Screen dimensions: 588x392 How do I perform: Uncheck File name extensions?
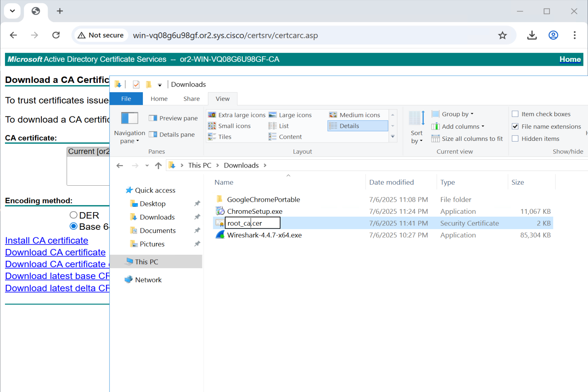(x=515, y=126)
